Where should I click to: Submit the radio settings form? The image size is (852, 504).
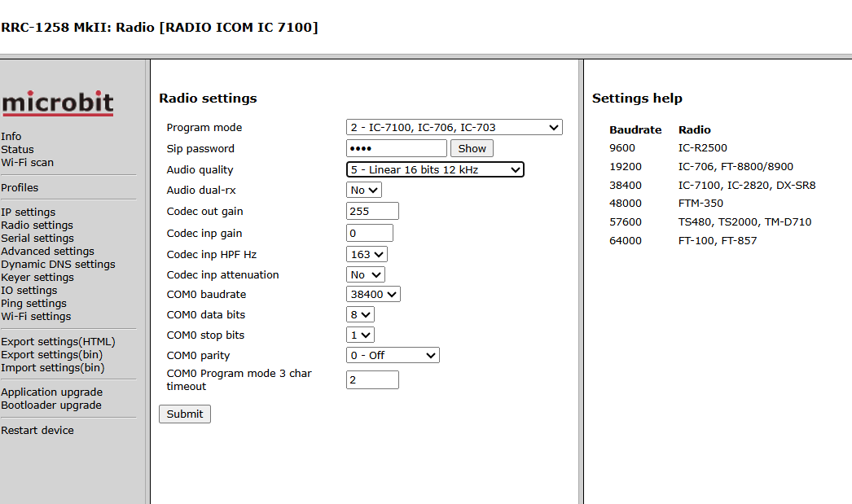tap(185, 414)
